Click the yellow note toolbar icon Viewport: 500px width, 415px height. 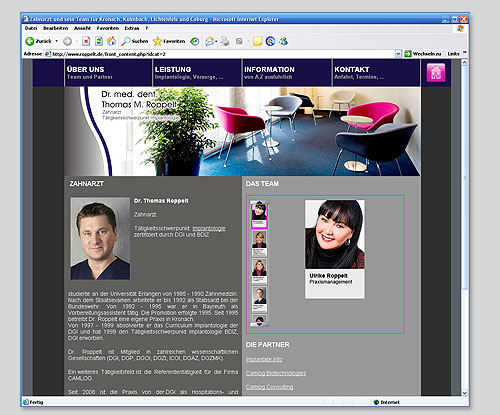click(x=257, y=41)
